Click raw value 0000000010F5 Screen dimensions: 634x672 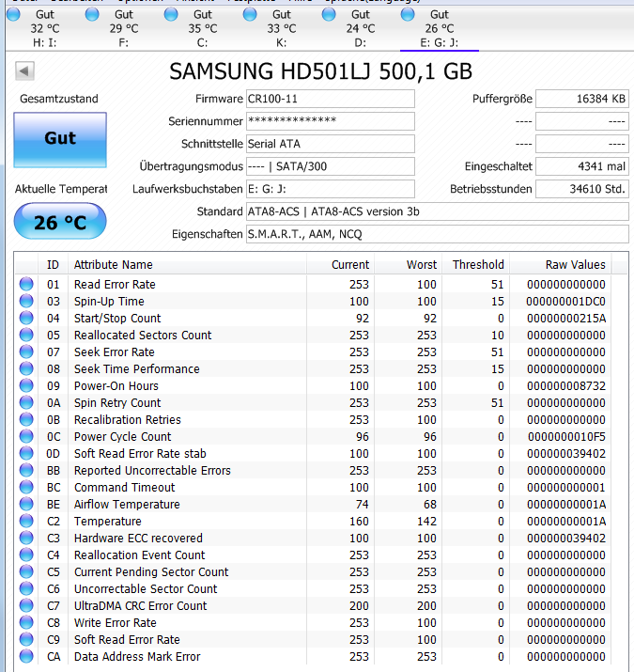565,437
